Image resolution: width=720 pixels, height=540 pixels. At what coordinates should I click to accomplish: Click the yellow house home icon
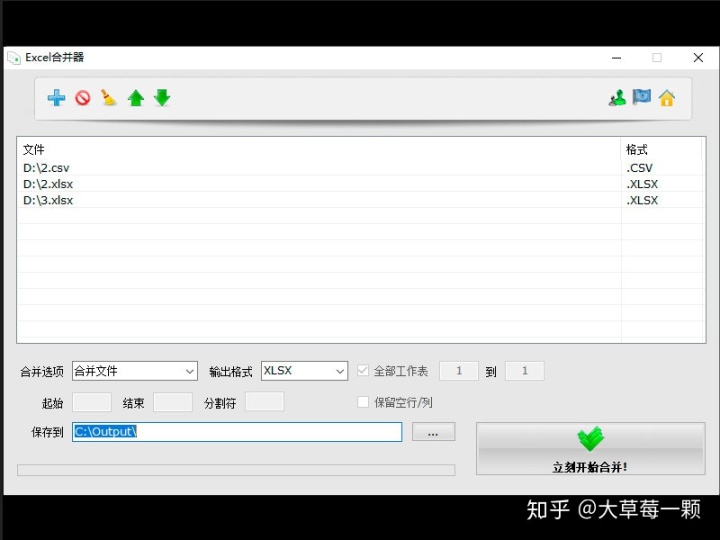(x=667, y=98)
